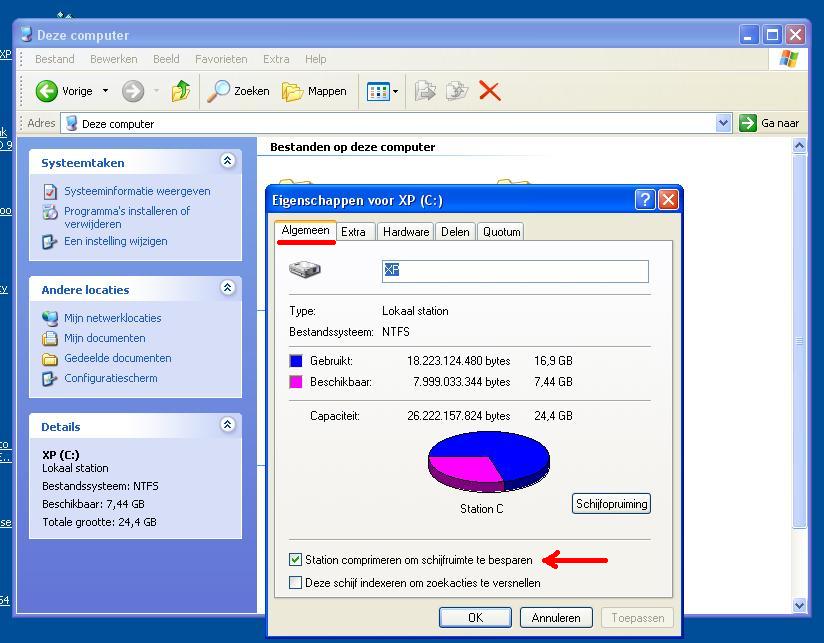Select the Algemeen tab

[x=305, y=230]
